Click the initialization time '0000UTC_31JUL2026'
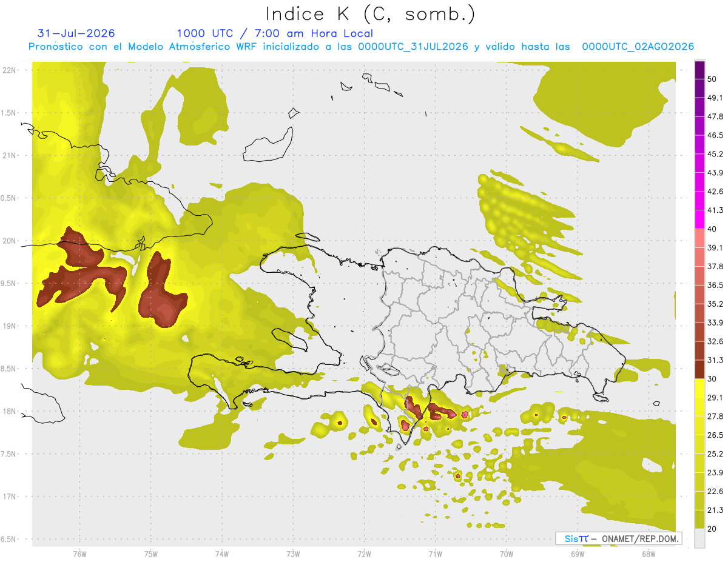The image size is (728, 562). click(413, 47)
